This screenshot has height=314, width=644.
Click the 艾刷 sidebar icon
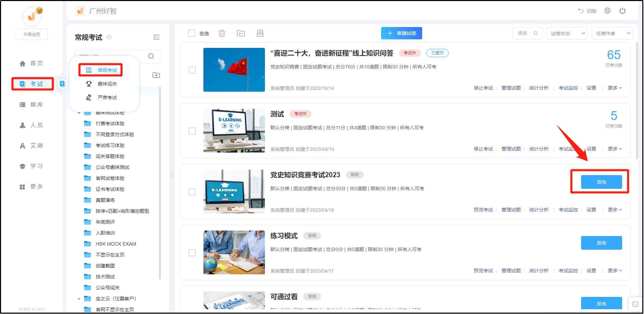coord(32,145)
